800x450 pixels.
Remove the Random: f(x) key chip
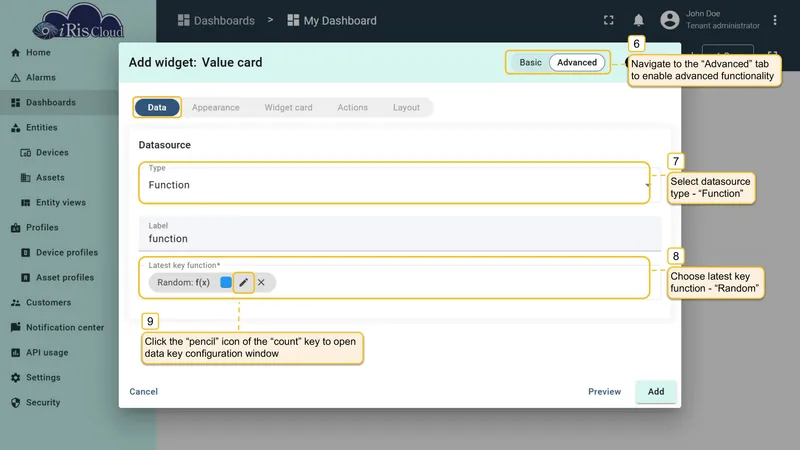point(261,282)
